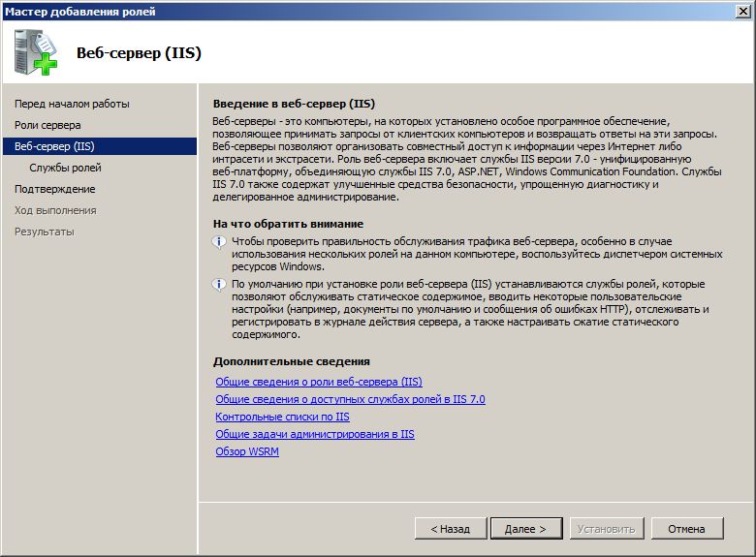This screenshot has width=756, height=557.
Task: Go to 'Подтверждение' step in sidebar
Action: coord(55,189)
